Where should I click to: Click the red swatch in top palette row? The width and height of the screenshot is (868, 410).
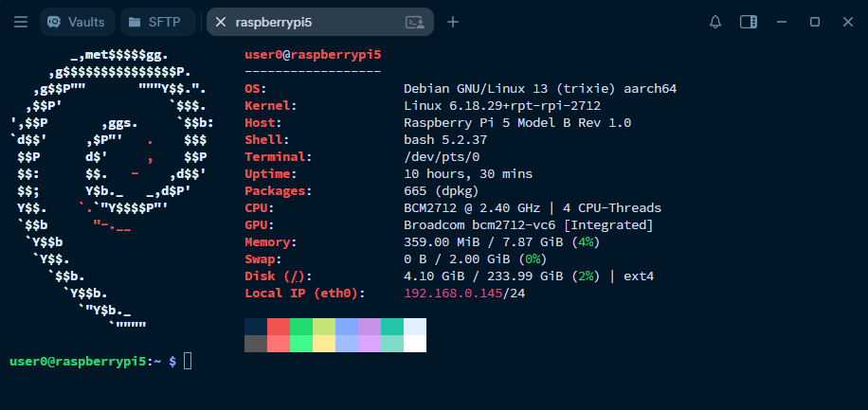279,327
